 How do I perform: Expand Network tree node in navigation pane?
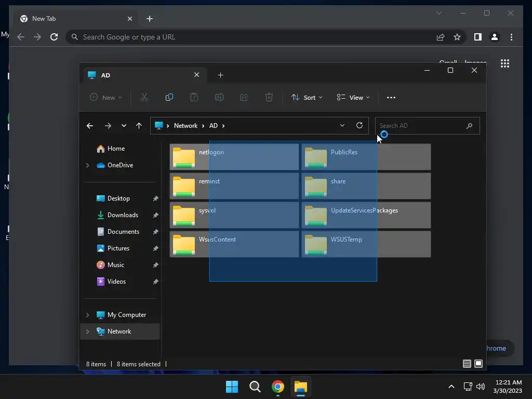87,331
